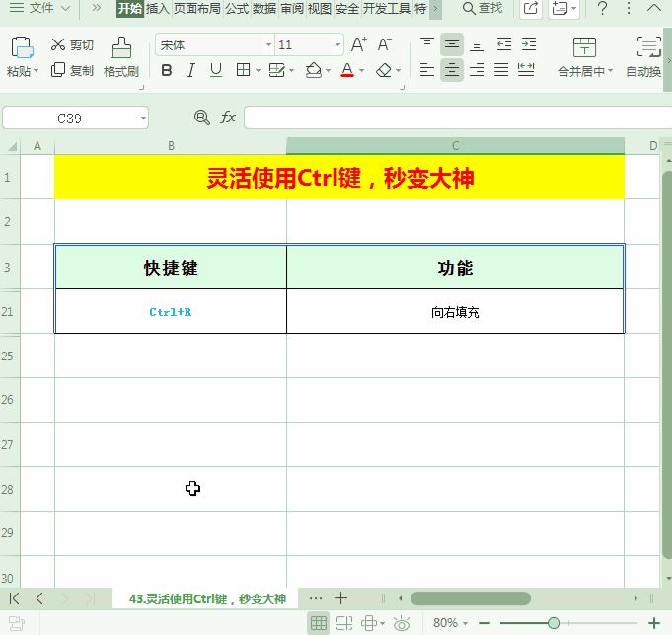
Task: Collapse the ribbon with the up chevron
Action: point(654,8)
